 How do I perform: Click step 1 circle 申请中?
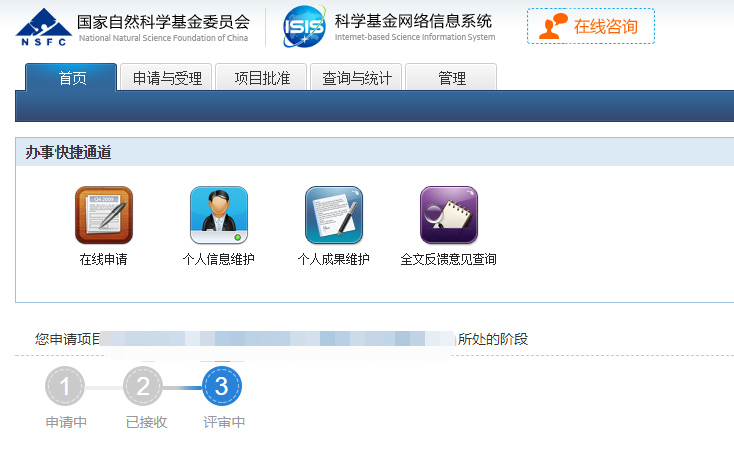65,386
